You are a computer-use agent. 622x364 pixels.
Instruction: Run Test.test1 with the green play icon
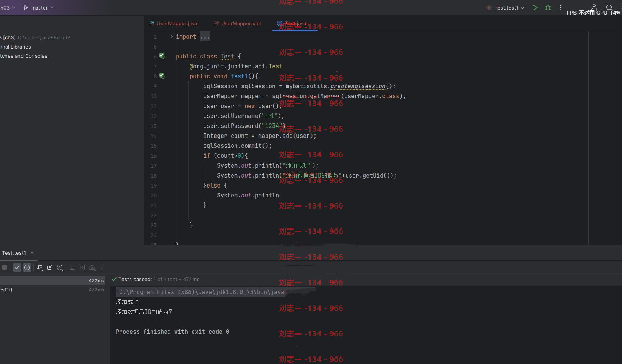pos(535,8)
